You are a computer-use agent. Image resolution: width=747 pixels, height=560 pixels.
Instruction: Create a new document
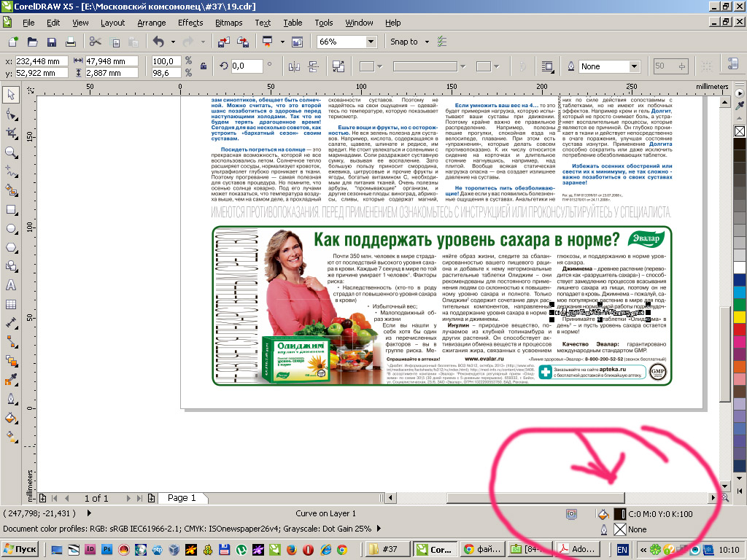point(13,42)
